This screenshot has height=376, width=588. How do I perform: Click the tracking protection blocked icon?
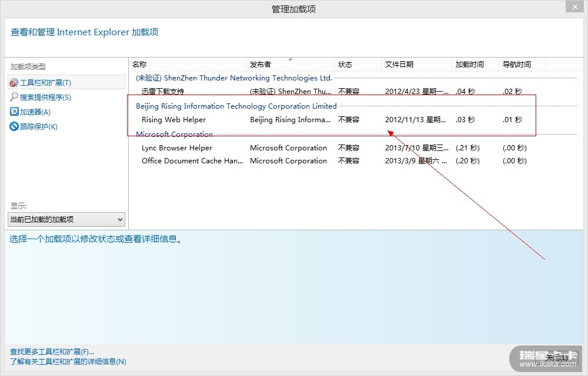pos(14,126)
